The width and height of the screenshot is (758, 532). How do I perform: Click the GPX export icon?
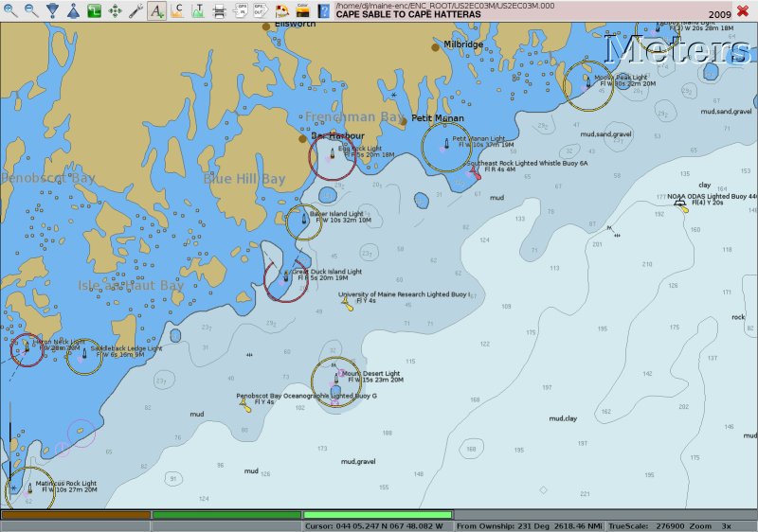(262, 11)
